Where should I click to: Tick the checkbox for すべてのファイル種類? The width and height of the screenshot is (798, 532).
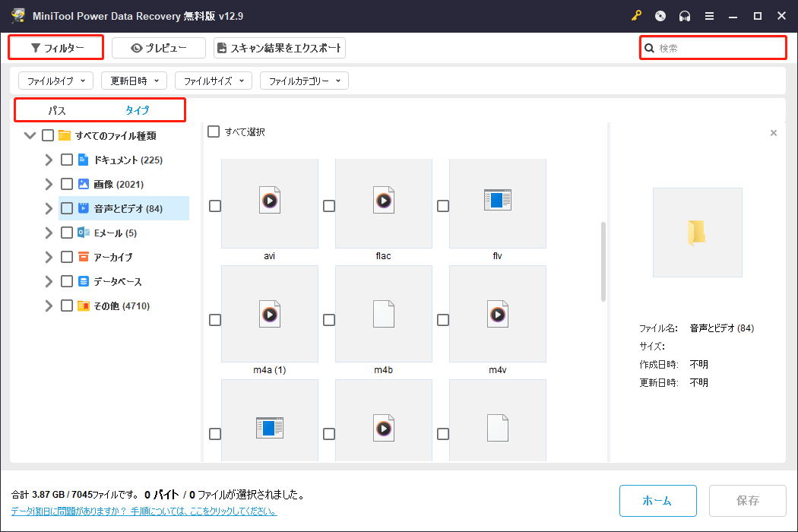click(48, 135)
